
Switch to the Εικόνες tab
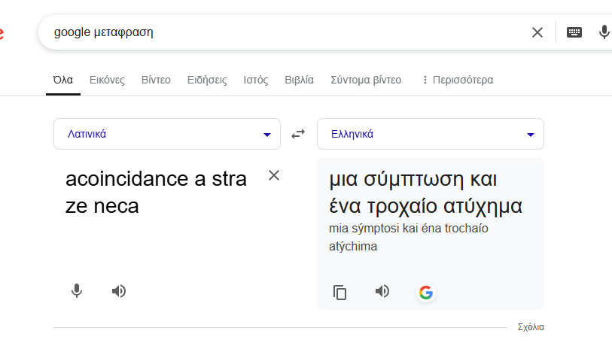(x=107, y=80)
